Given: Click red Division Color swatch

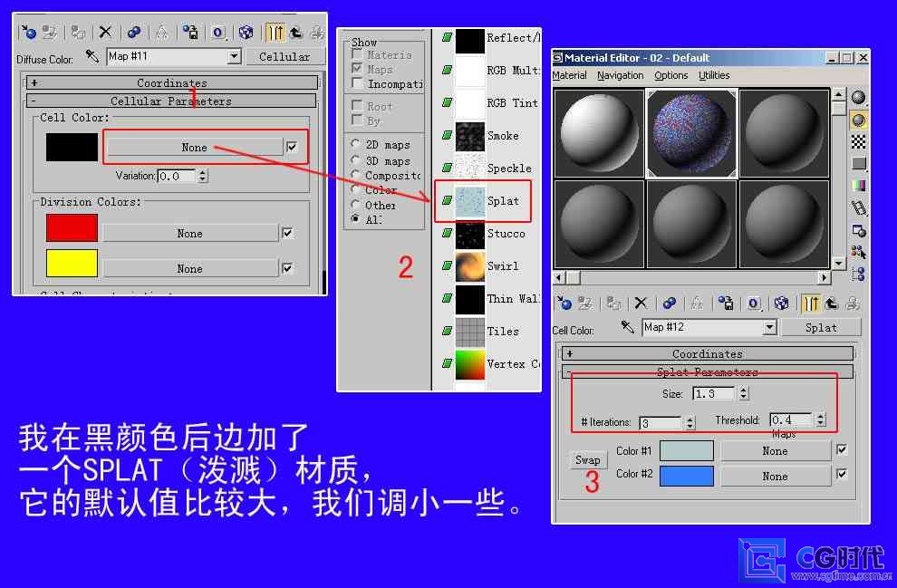Looking at the screenshot, I should pos(72,228).
